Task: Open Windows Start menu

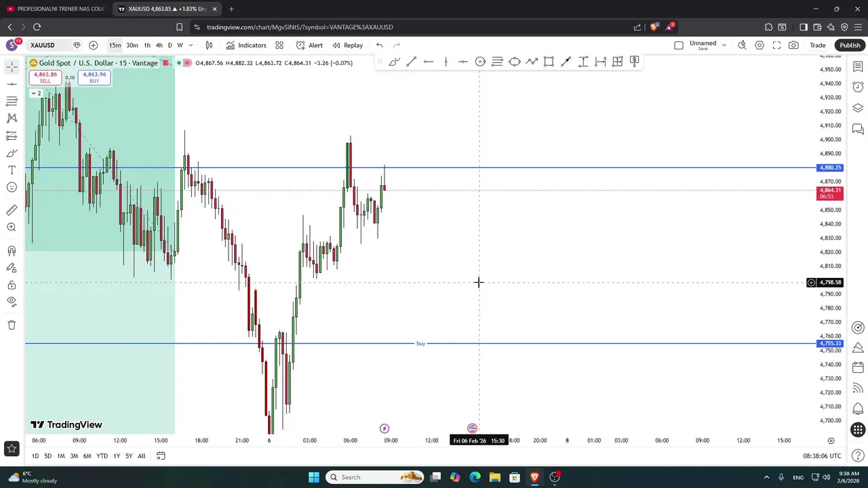Action: pyautogui.click(x=314, y=477)
